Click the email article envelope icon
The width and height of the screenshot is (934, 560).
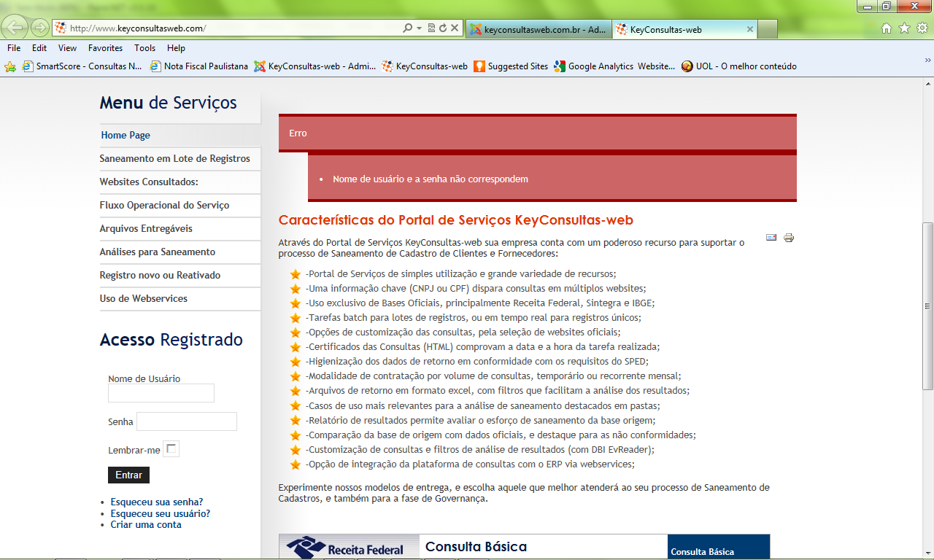pyautogui.click(x=771, y=237)
